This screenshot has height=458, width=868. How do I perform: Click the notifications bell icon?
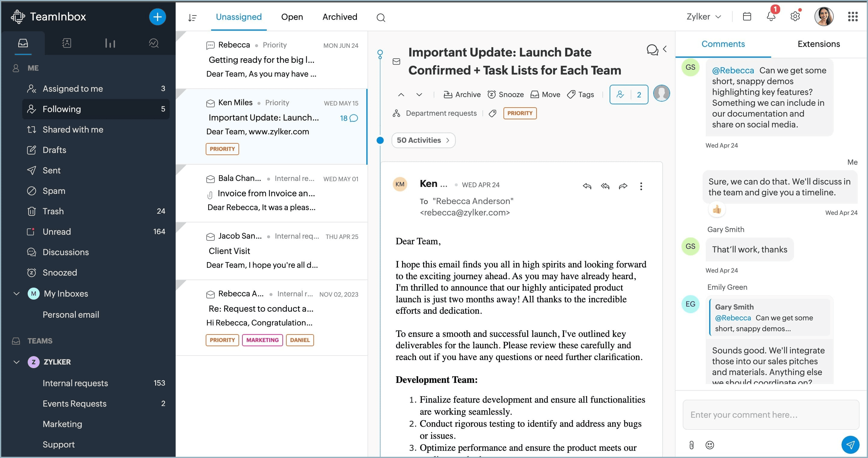771,17
